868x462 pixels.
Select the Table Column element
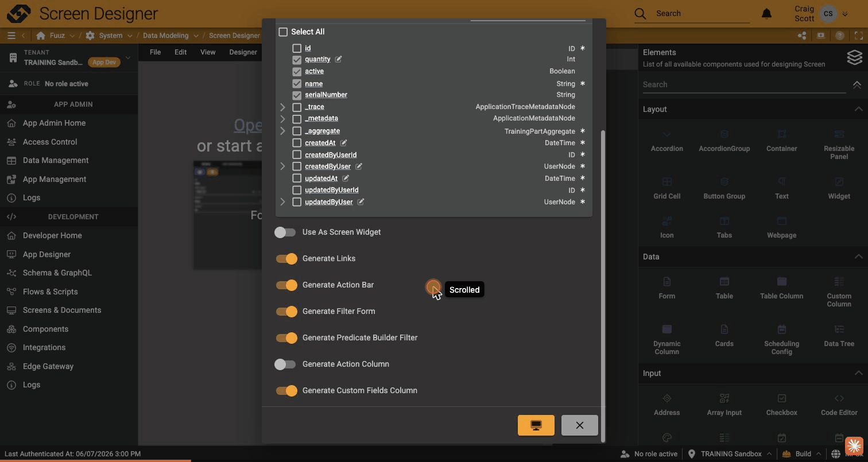[781, 288]
